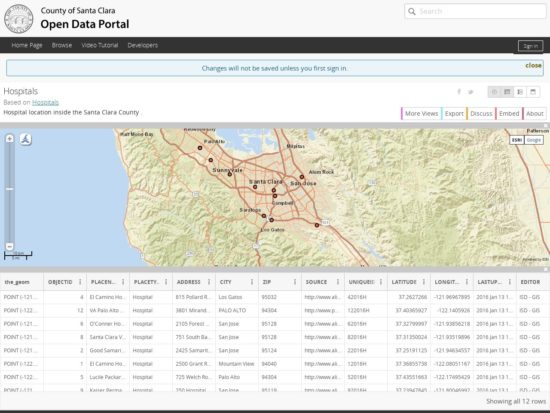Open the ADDRESS column options menu
This screenshot has width=550, height=413.
click(209, 282)
